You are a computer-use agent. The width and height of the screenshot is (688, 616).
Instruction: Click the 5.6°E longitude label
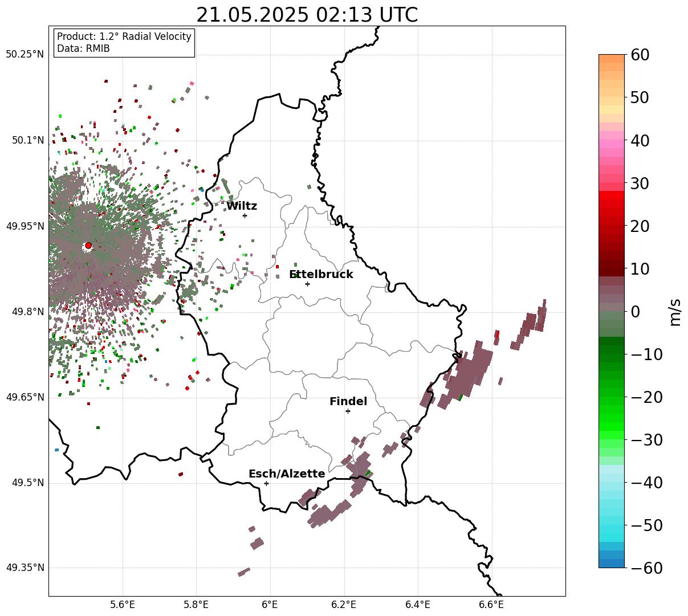pyautogui.click(x=123, y=605)
